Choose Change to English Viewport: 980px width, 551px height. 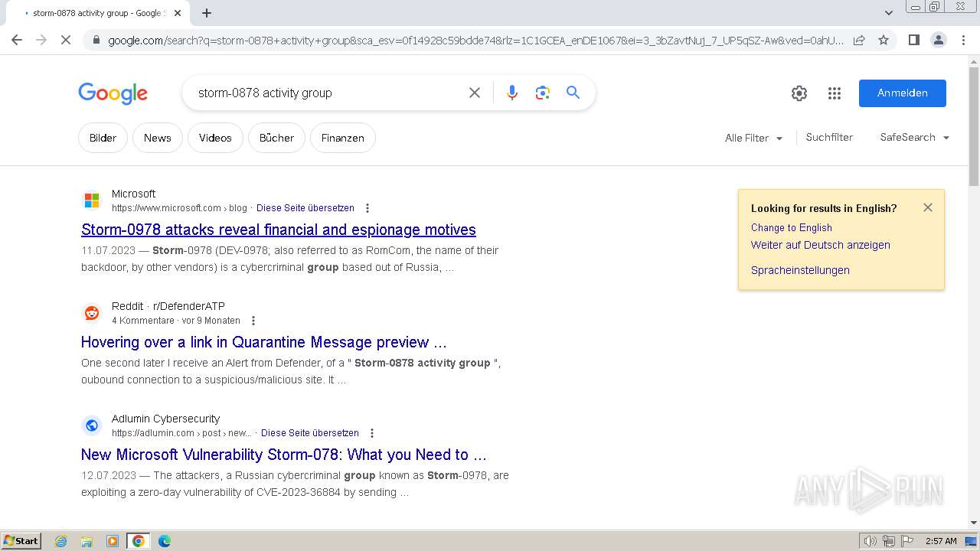pos(792,227)
